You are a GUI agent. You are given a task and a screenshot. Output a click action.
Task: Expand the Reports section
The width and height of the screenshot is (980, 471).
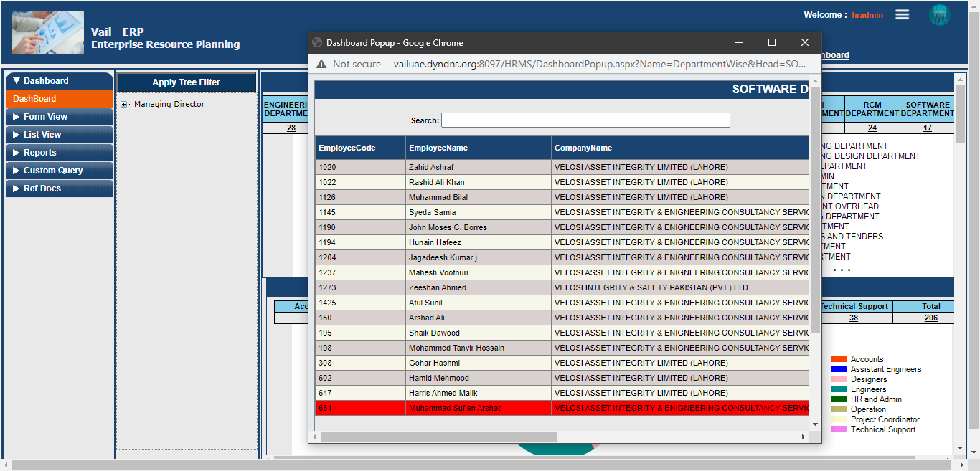click(17, 152)
